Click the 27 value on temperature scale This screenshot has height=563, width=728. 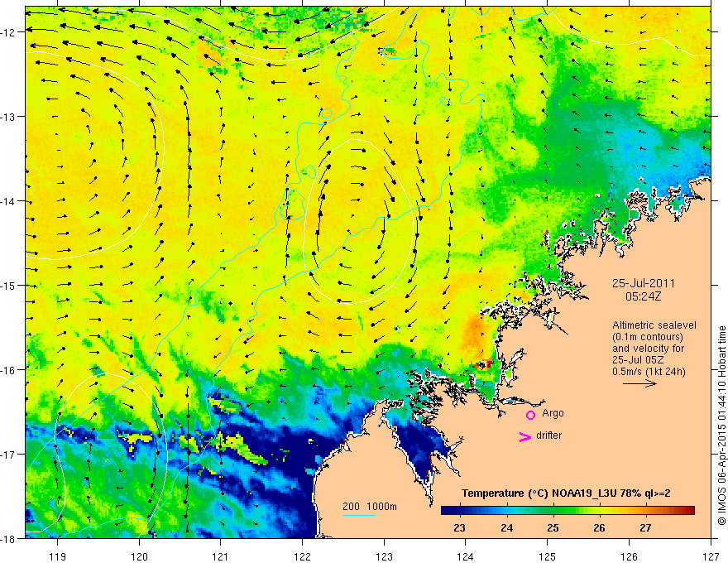645,527
